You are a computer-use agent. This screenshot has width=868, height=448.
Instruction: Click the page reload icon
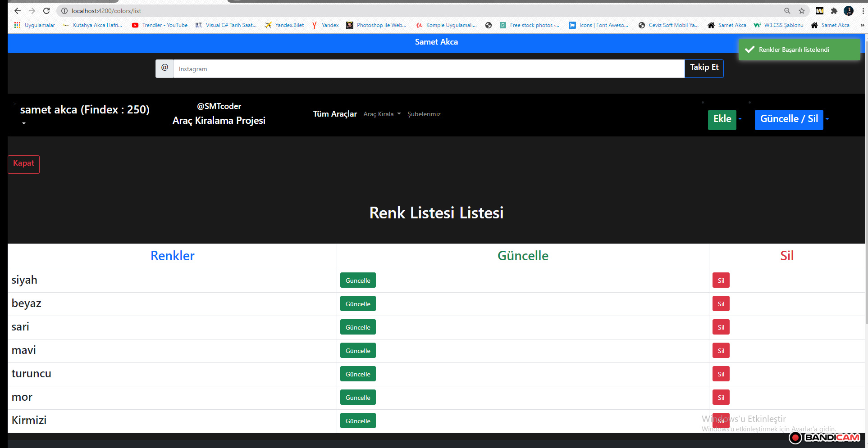point(46,10)
